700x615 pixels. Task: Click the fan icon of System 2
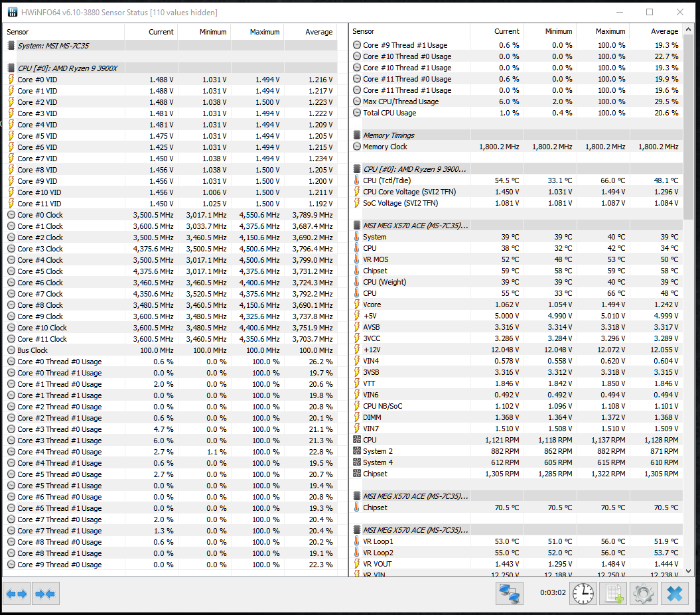point(357,451)
